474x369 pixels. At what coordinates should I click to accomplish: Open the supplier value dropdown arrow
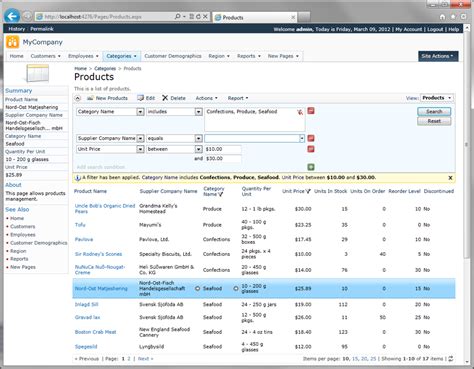tap(302, 138)
